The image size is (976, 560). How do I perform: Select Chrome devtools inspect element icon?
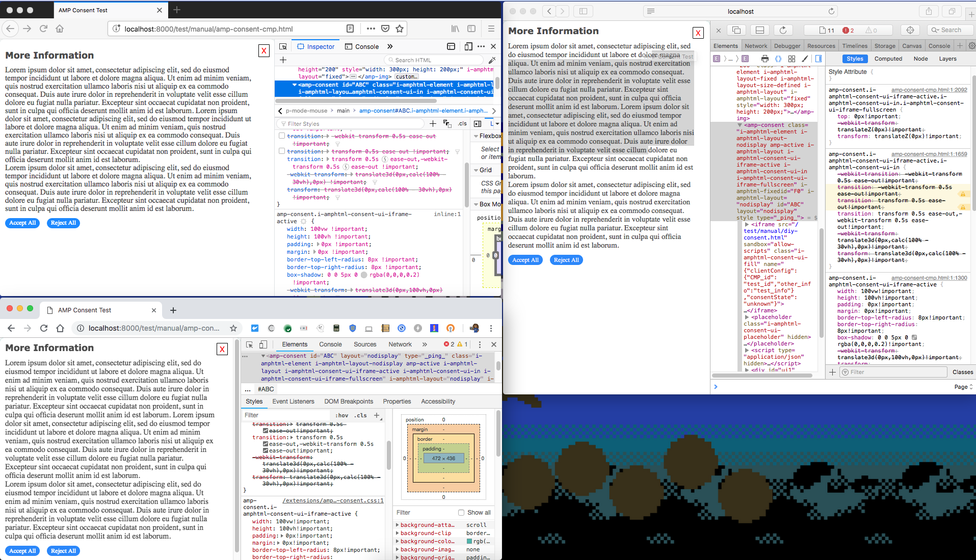pyautogui.click(x=249, y=344)
